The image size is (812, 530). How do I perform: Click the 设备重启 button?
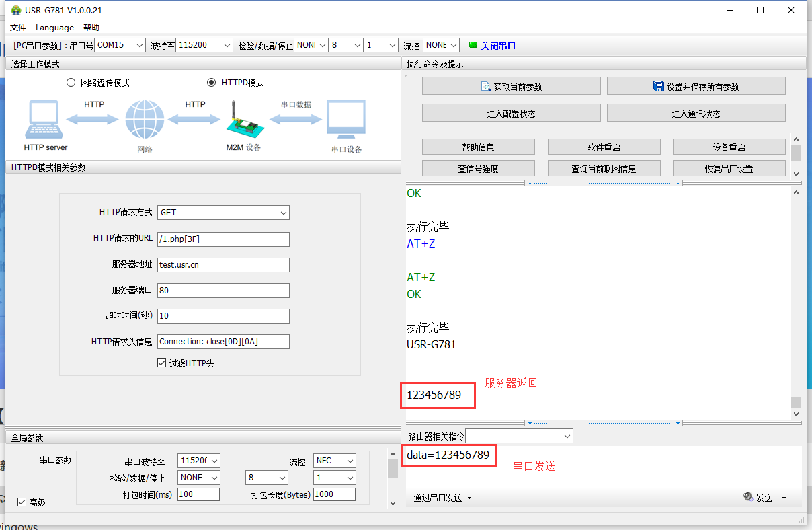click(x=729, y=147)
